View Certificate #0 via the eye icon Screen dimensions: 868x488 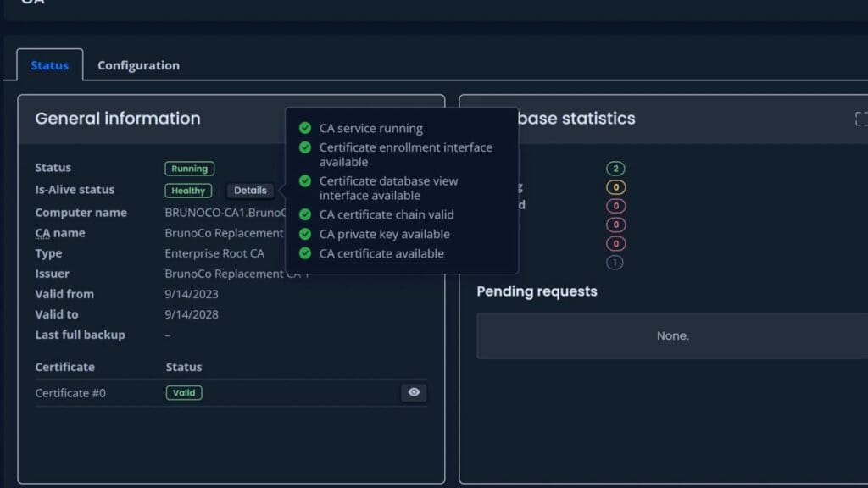point(414,392)
